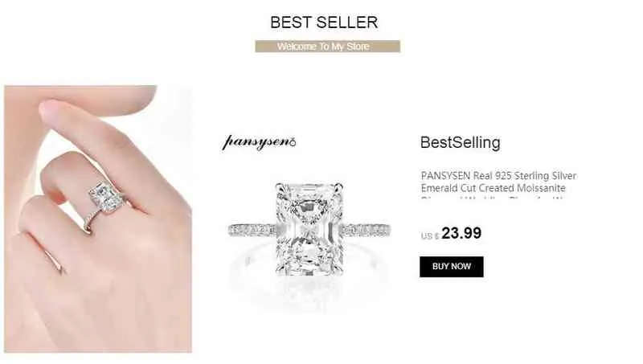Click the BUY NOW button
This screenshot has height=364, width=643.
pyautogui.click(x=451, y=267)
